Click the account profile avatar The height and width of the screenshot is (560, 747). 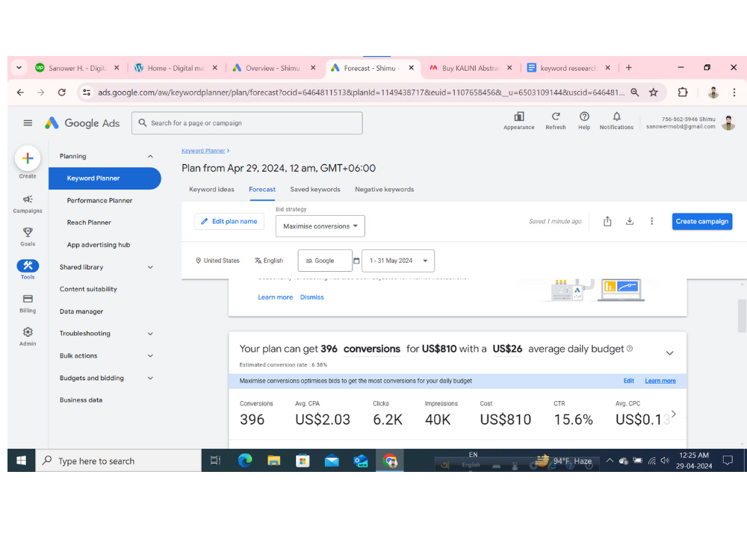pyautogui.click(x=728, y=123)
